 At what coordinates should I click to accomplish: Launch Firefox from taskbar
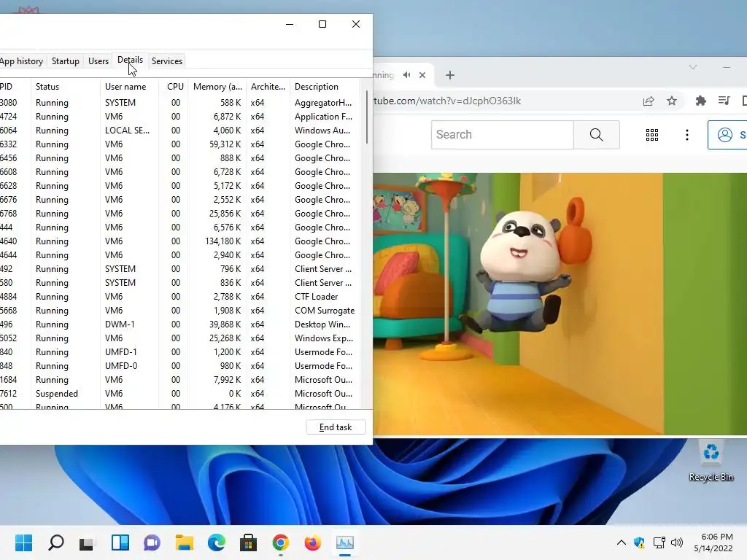click(x=312, y=542)
